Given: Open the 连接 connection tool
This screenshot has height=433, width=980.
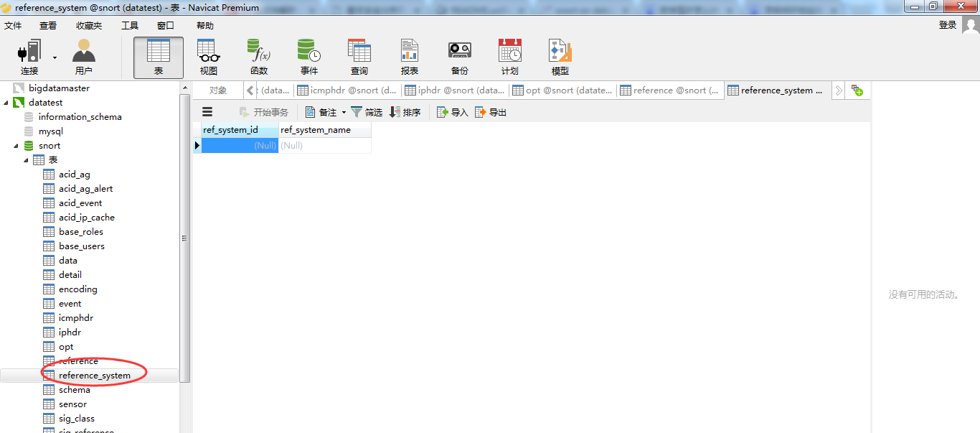Looking at the screenshot, I should point(29,57).
